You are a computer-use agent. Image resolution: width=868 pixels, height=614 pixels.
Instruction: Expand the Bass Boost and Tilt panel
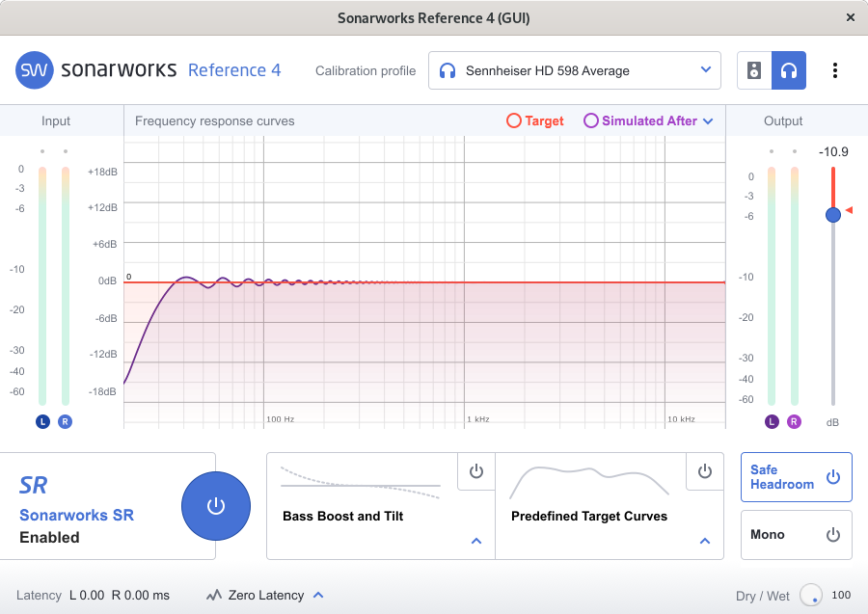click(x=476, y=541)
